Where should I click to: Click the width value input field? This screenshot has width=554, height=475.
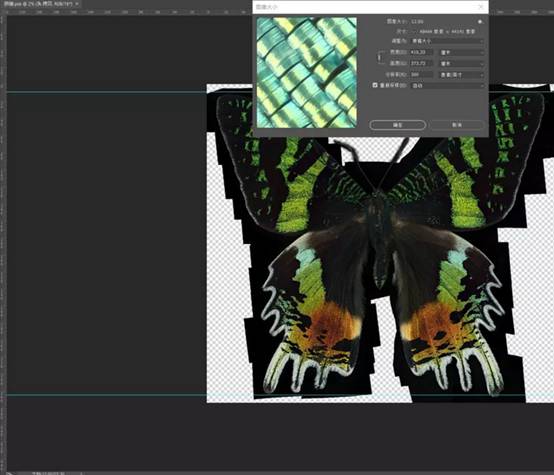pos(422,52)
